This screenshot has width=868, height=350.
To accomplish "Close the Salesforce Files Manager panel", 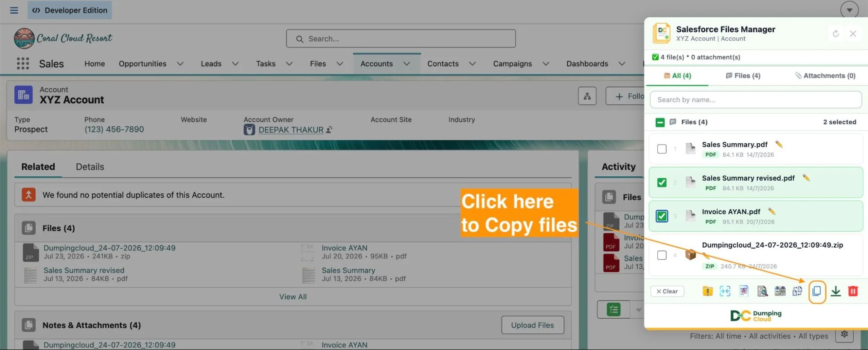I will [853, 33].
